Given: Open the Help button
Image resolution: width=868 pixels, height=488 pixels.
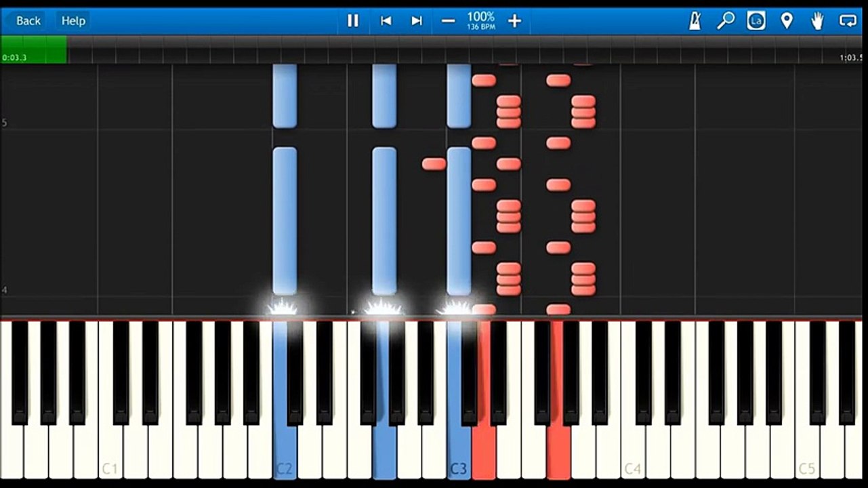Looking at the screenshot, I should pos(73,21).
